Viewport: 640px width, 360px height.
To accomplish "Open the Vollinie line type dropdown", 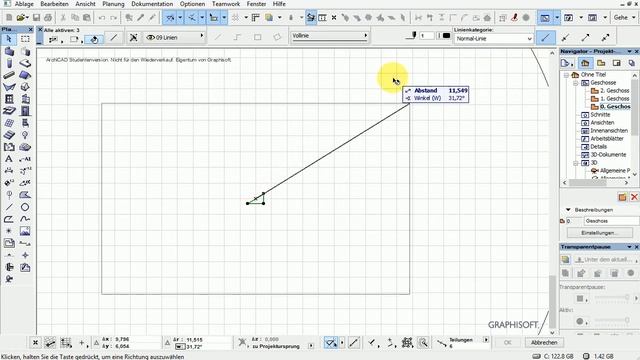I will [329, 36].
